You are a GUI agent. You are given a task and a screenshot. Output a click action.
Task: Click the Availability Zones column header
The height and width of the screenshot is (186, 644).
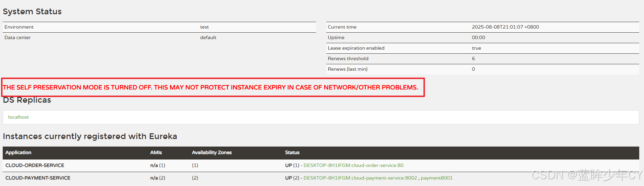point(212,152)
